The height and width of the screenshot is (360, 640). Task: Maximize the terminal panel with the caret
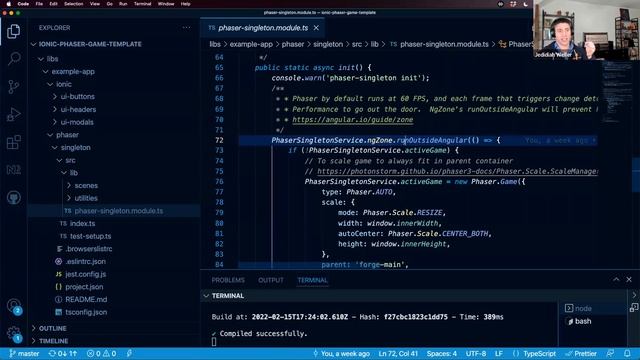616,280
